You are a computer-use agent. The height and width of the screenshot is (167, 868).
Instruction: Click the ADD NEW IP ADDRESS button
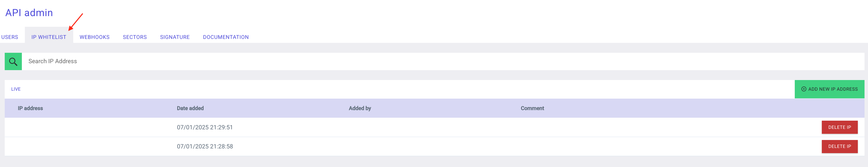click(829, 89)
